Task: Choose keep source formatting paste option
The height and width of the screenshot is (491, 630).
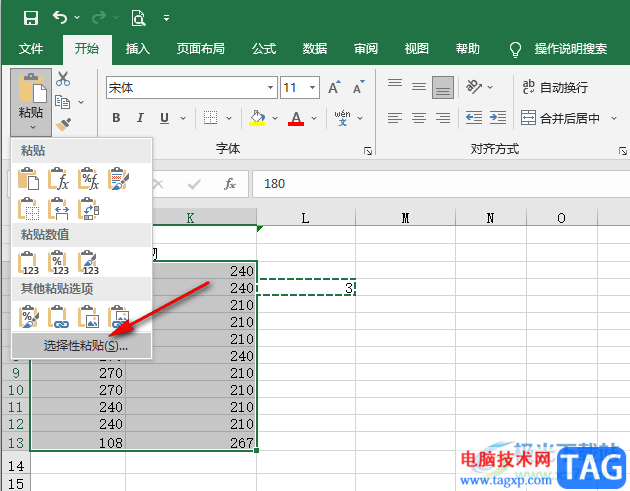Action: (119, 179)
